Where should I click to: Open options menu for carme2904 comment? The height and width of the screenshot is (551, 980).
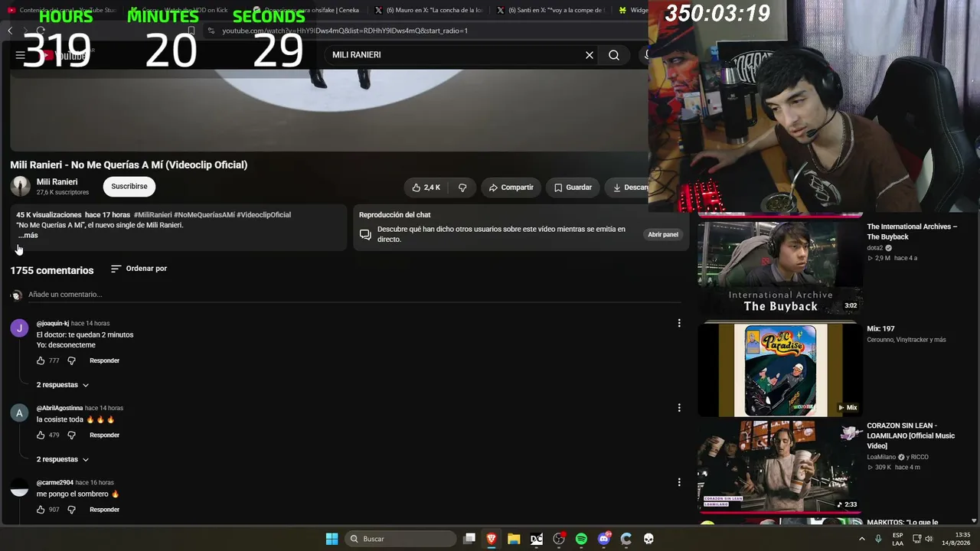click(679, 482)
